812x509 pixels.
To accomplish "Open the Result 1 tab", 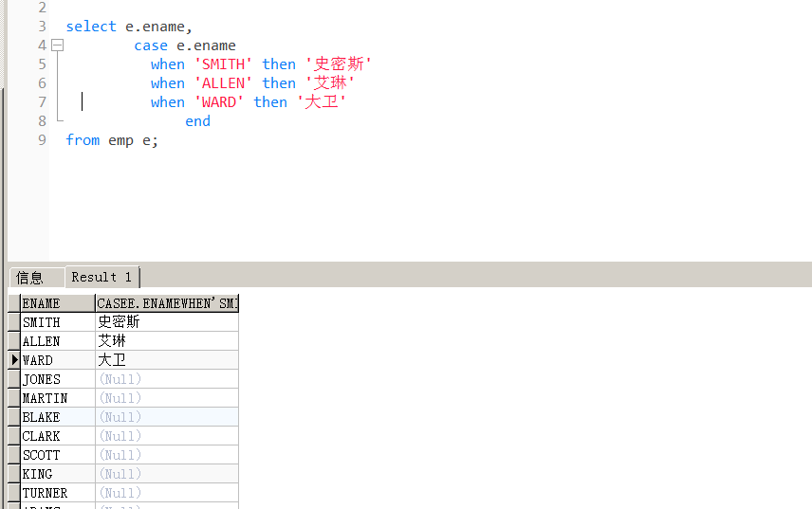I will (101, 278).
